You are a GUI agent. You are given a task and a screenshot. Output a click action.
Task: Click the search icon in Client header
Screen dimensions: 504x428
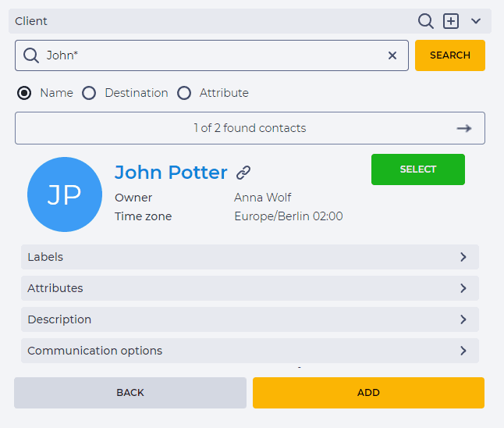point(425,21)
